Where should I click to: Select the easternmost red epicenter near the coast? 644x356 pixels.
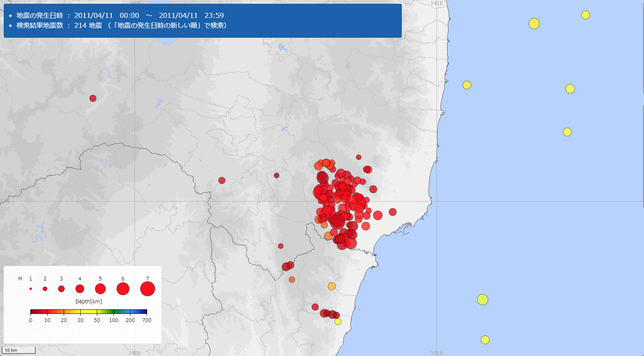click(x=393, y=212)
